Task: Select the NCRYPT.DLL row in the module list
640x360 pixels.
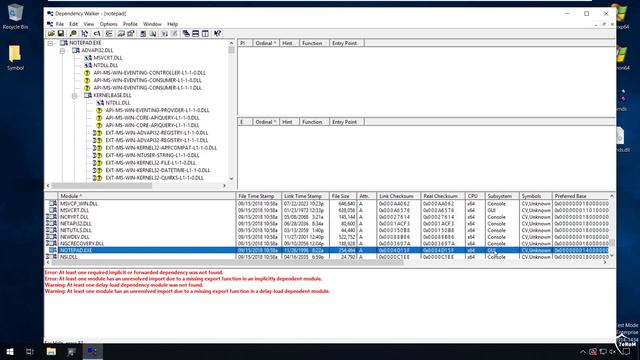Action: (x=327, y=217)
